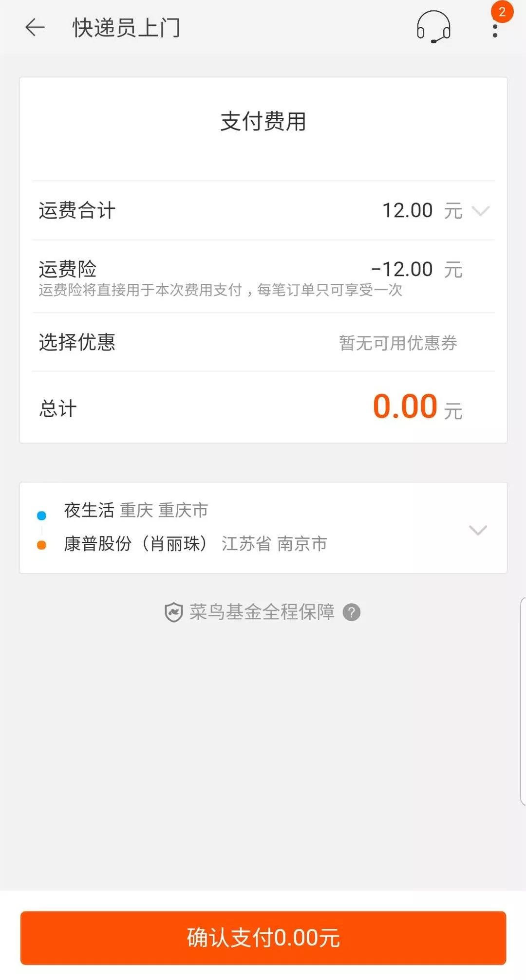Expand the sender and recipient address details
Viewport: 526px width, 980px height.
[x=478, y=530]
